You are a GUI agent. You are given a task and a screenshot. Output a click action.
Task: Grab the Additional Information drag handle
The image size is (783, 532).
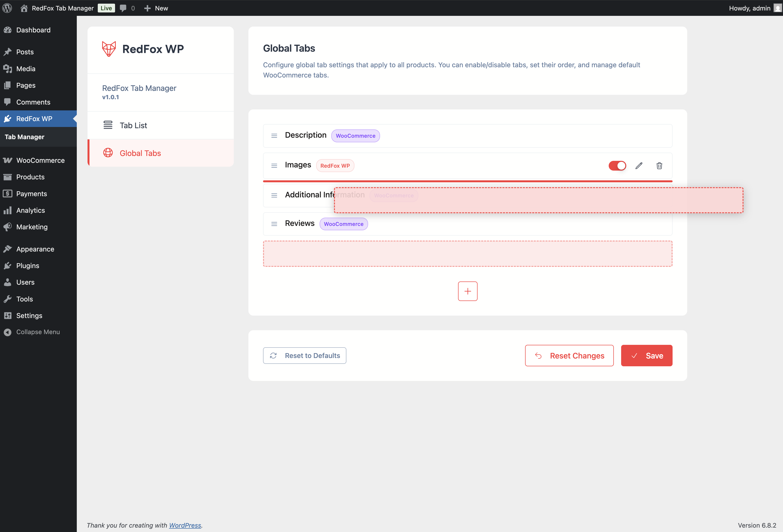tap(274, 195)
